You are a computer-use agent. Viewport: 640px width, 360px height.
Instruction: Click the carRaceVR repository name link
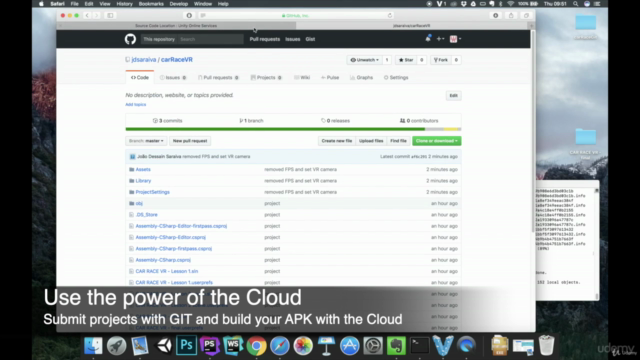pyautogui.click(x=177, y=60)
